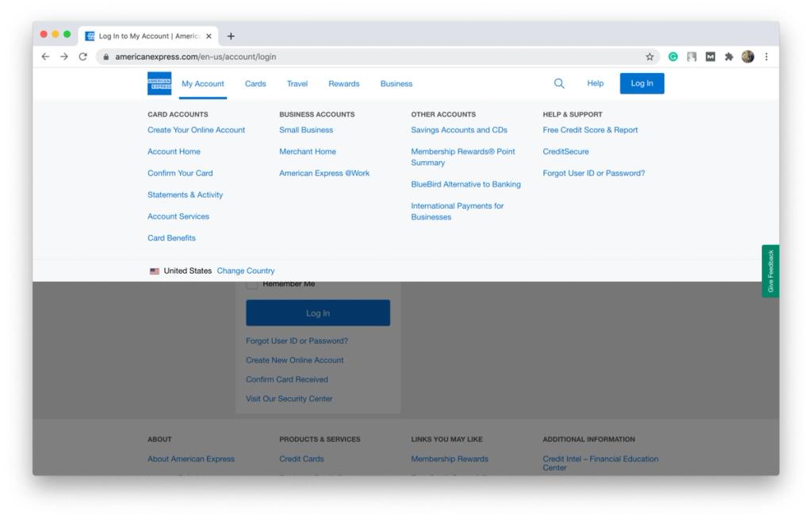Go to Account Home
This screenshot has height=519, width=812.
click(x=174, y=152)
